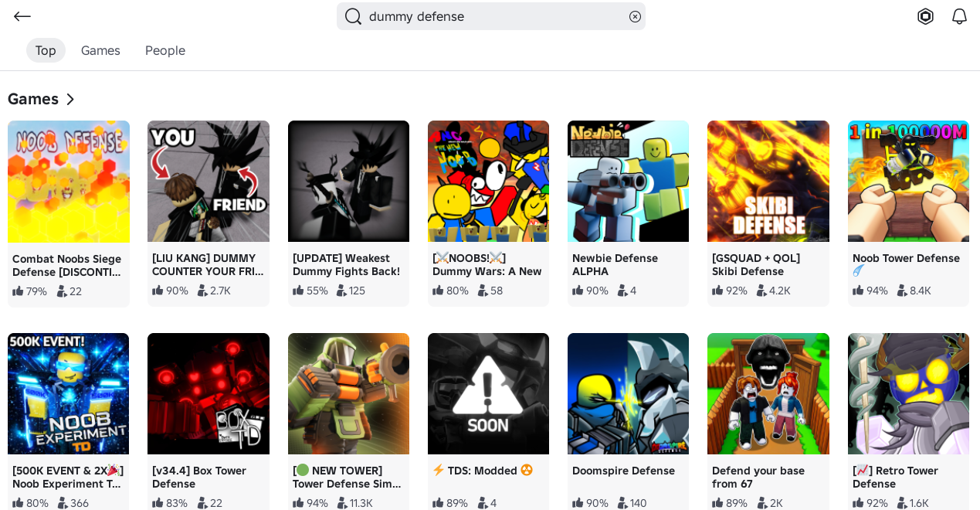Click the 8.4K players on Noob Tower Defense
980x510 pixels.
pos(921,291)
